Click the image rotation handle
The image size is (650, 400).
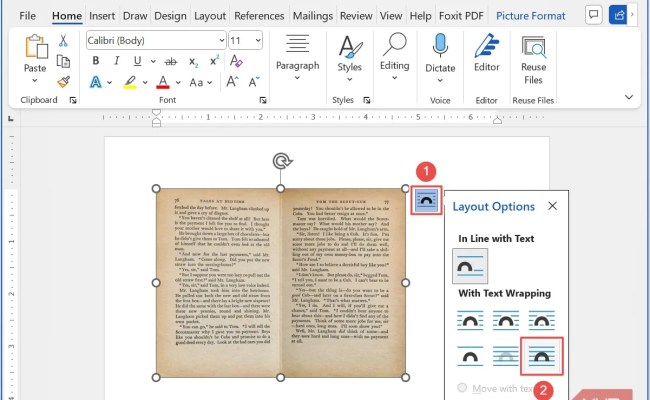coord(282,161)
